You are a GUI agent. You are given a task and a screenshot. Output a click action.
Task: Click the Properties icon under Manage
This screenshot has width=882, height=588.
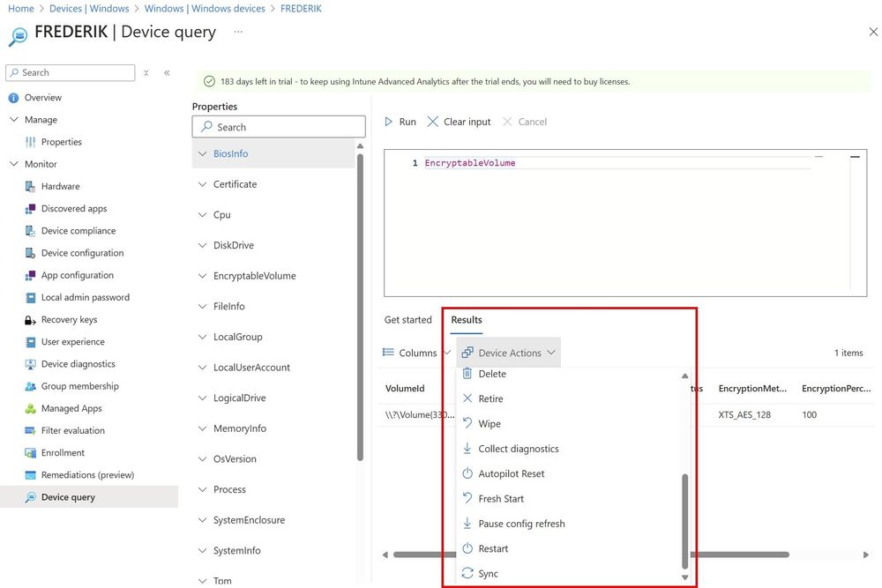click(30, 142)
